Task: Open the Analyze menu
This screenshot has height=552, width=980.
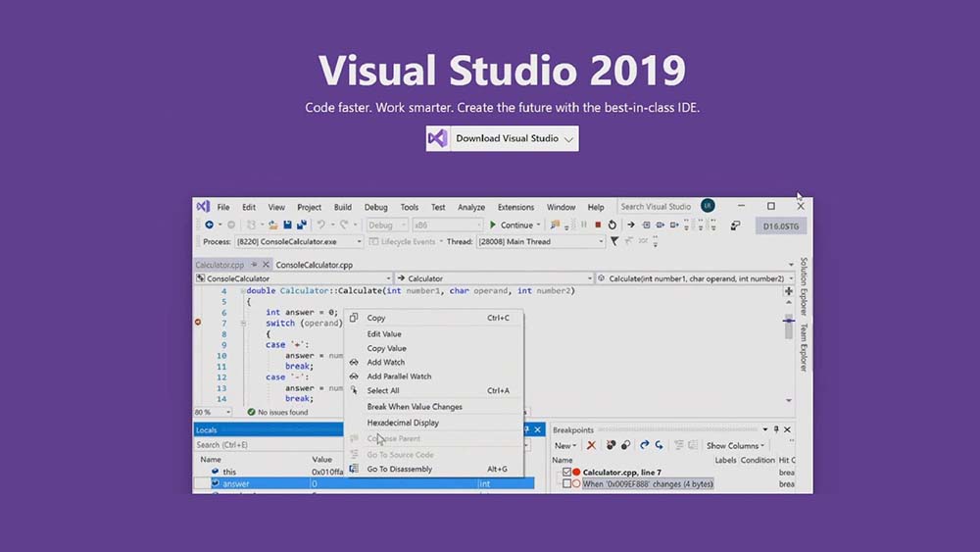Action: pyautogui.click(x=471, y=207)
